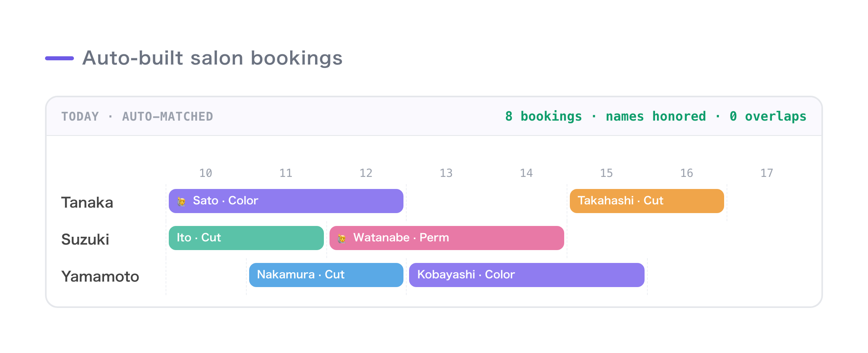868x353 pixels.
Task: Click the 15 hour marker
Action: click(x=606, y=173)
